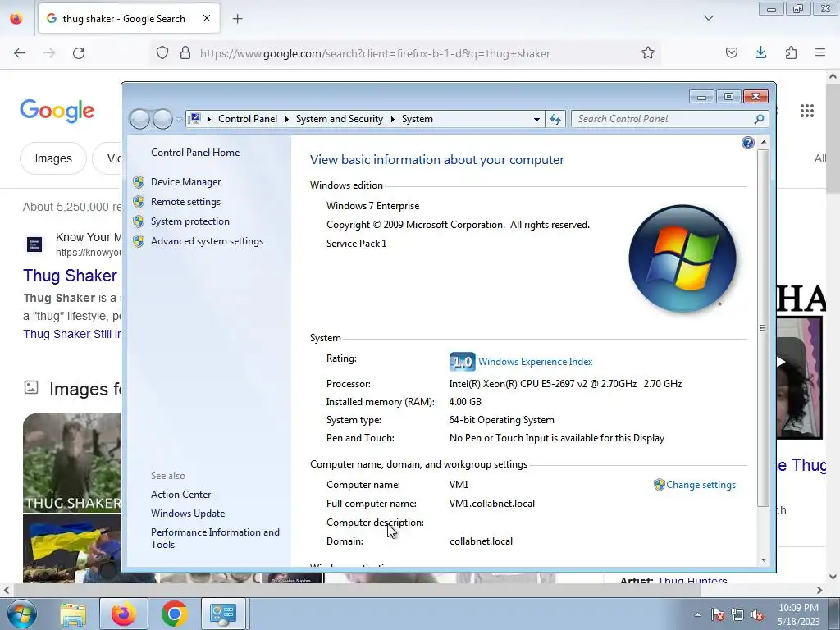This screenshot has width=840, height=630.
Task: Expand arrow after System and Security breadcrumb
Action: click(392, 120)
